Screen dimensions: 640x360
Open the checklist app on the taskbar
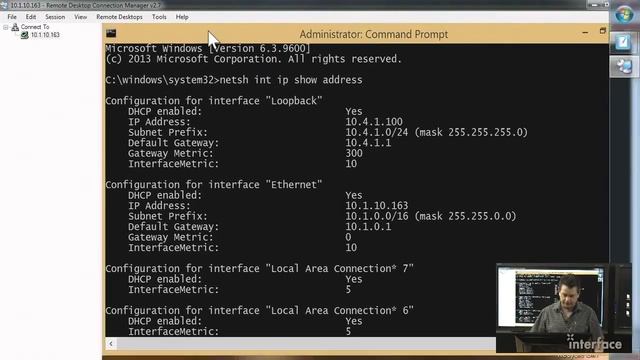[623, 42]
